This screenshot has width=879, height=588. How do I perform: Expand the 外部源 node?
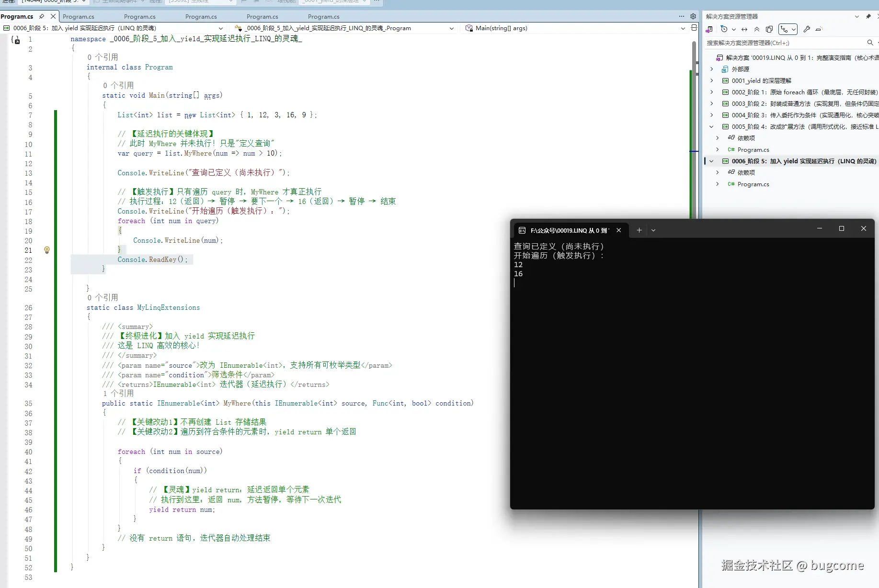point(711,69)
